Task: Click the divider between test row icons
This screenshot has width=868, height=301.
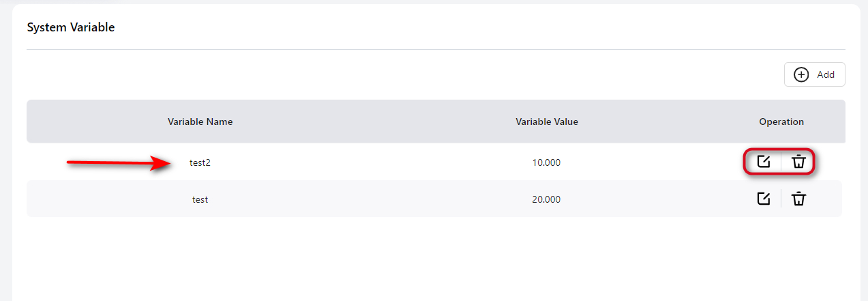Action: (x=781, y=199)
